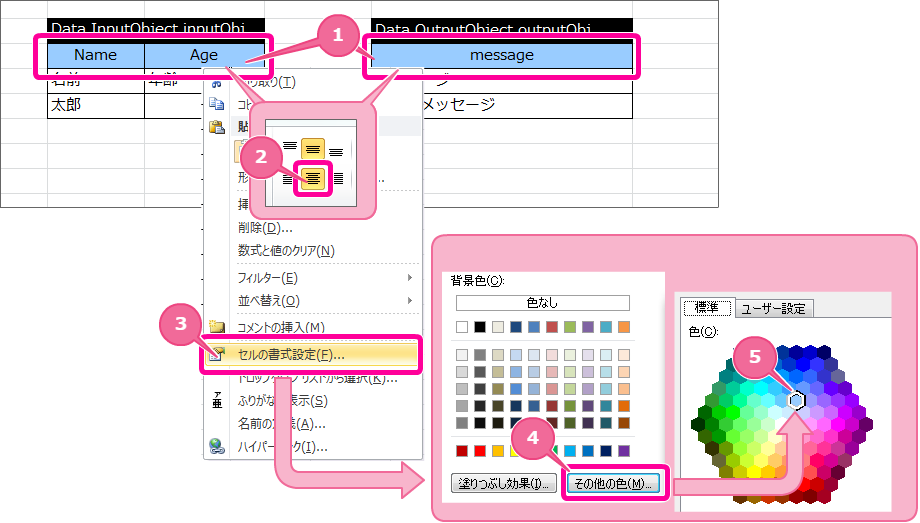The image size is (920, 523).
Task: Select the message header cell
Action: (x=502, y=55)
